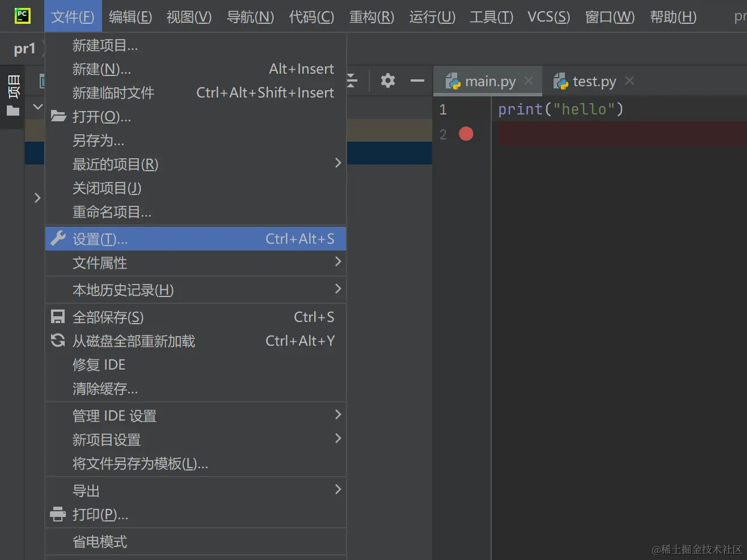Click the reload icon beside 从磁盘全部重新加载
Image resolution: width=747 pixels, height=560 pixels.
[58, 340]
